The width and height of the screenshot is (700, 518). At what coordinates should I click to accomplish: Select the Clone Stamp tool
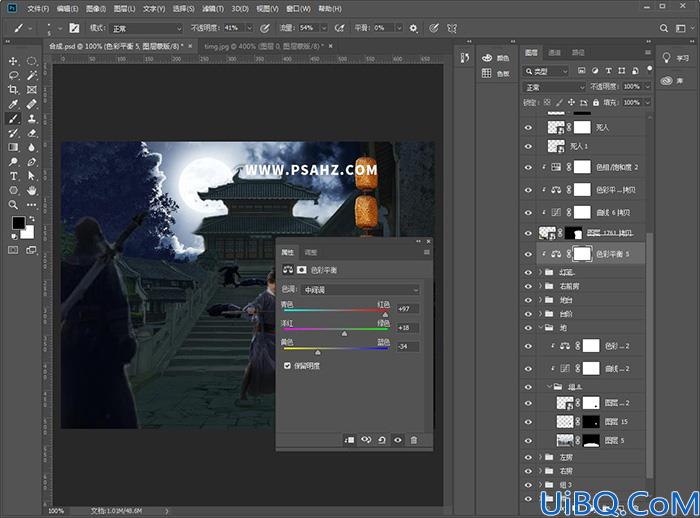(31, 119)
